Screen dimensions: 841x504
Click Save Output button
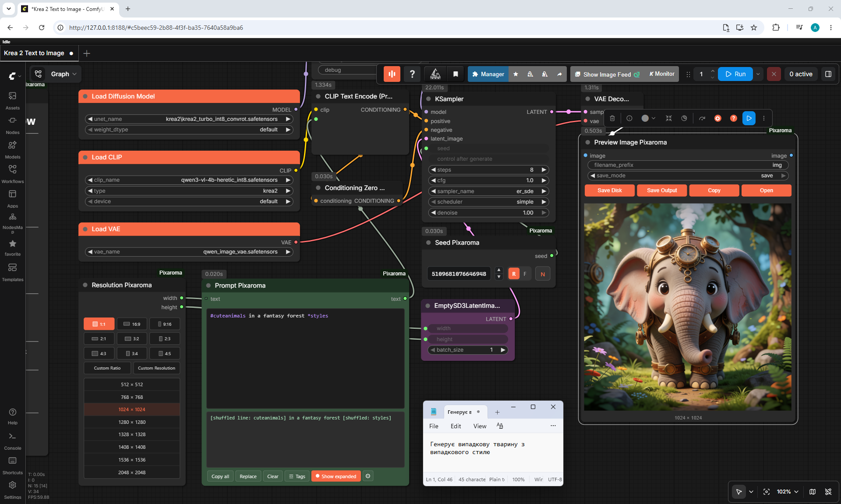pyautogui.click(x=661, y=190)
